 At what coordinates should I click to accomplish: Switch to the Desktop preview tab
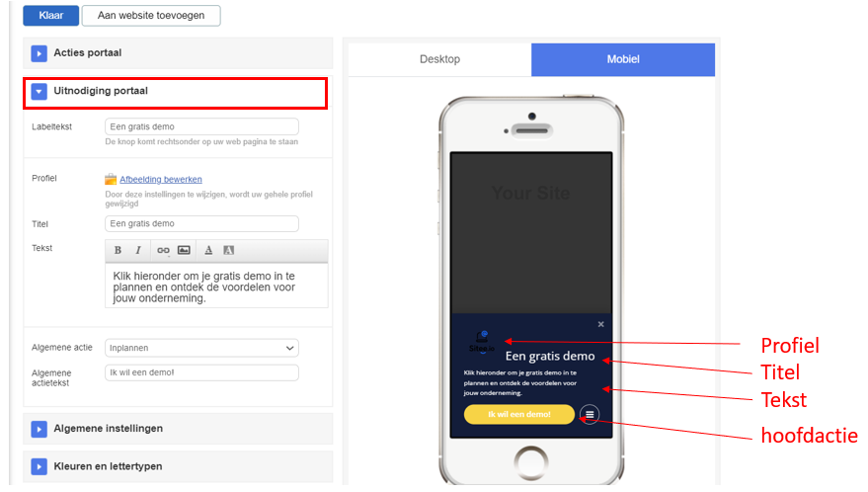click(439, 59)
